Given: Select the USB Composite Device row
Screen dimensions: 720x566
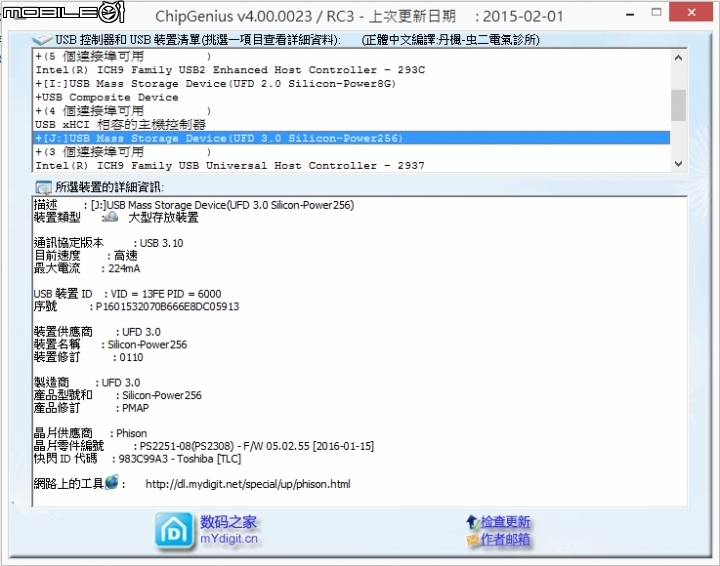Looking at the screenshot, I should [351, 97].
